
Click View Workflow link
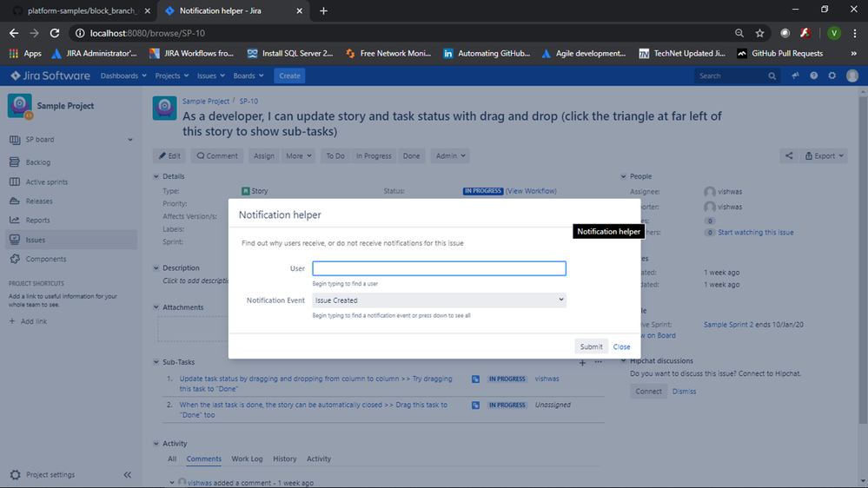[x=531, y=191]
